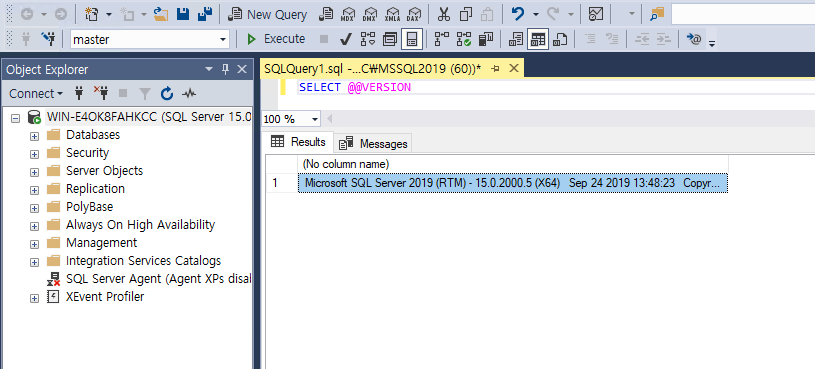Click Find in Files folder icon
This screenshot has width=815, height=369.
click(x=657, y=15)
